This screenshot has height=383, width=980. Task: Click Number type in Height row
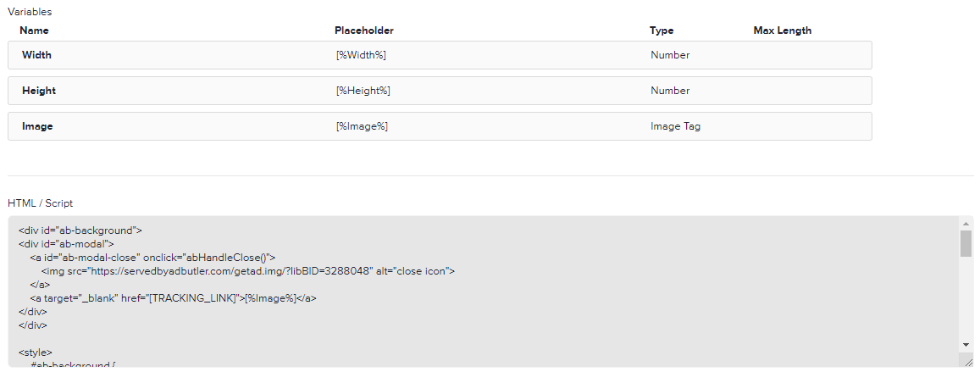click(x=670, y=91)
